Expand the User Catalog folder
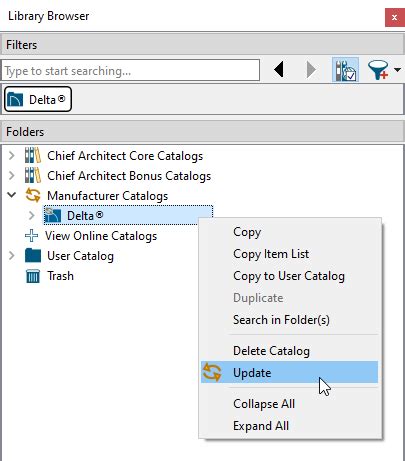Screen dimensions: 405x461 point(12,256)
